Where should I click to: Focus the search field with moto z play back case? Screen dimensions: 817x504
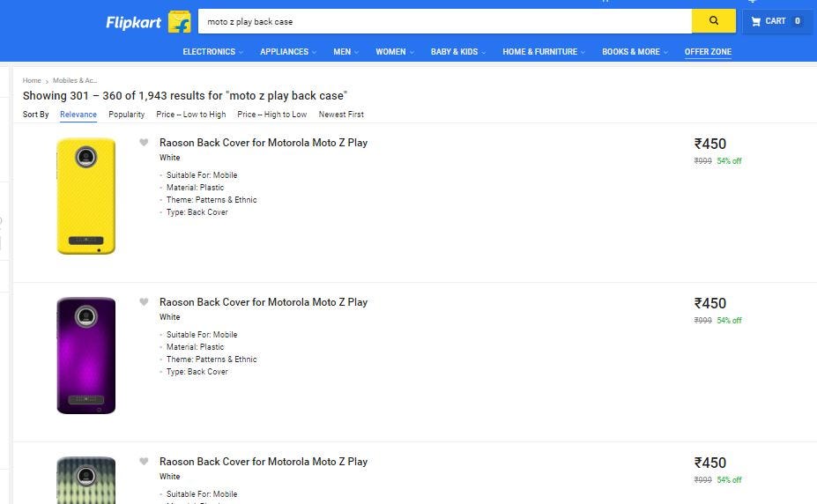[x=445, y=21]
